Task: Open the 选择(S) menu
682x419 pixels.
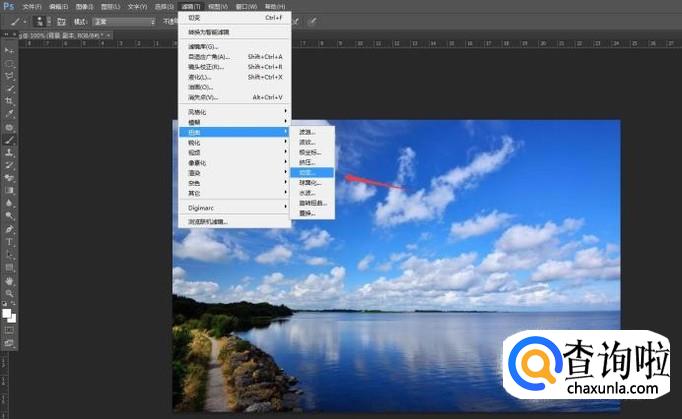Action: coord(164,7)
